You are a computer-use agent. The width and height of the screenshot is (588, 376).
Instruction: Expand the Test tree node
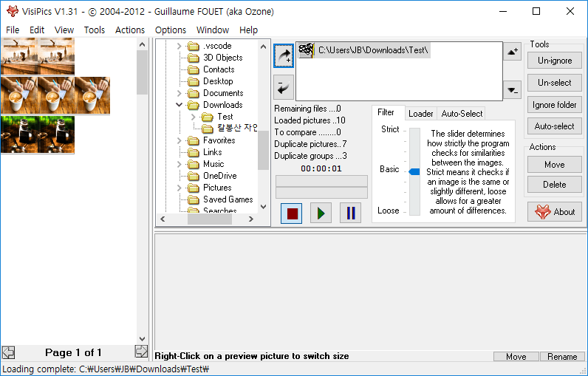click(x=194, y=117)
